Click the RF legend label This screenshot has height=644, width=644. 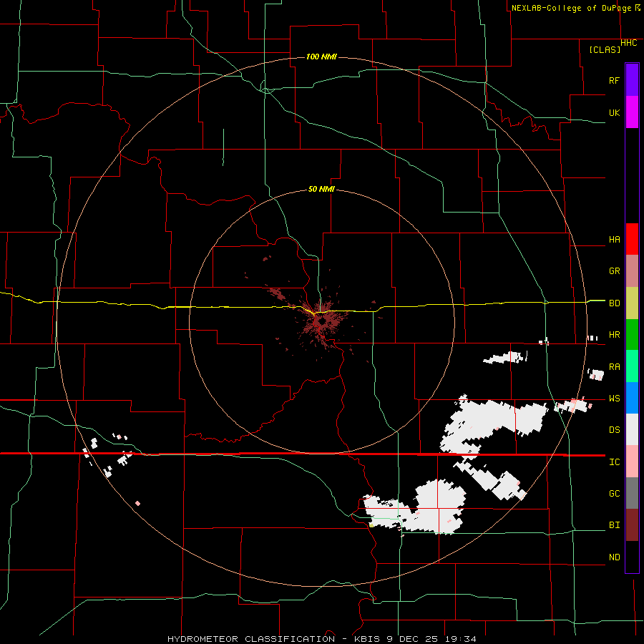point(614,80)
